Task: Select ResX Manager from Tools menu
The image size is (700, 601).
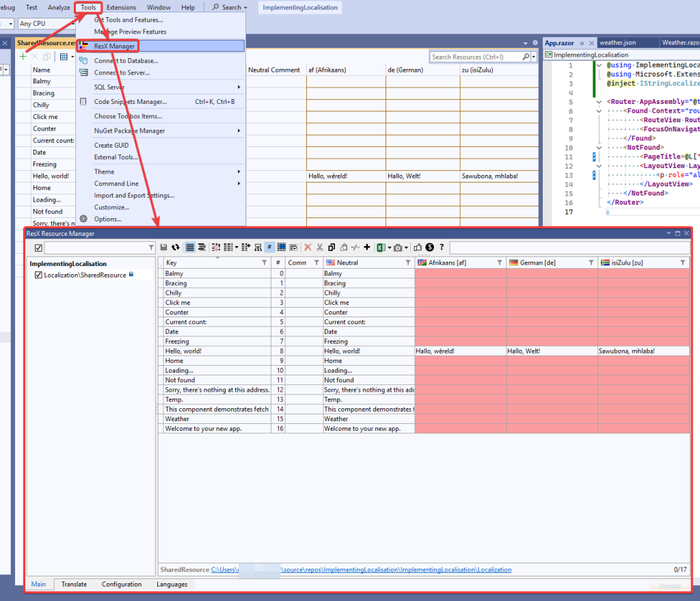Action: [x=114, y=46]
